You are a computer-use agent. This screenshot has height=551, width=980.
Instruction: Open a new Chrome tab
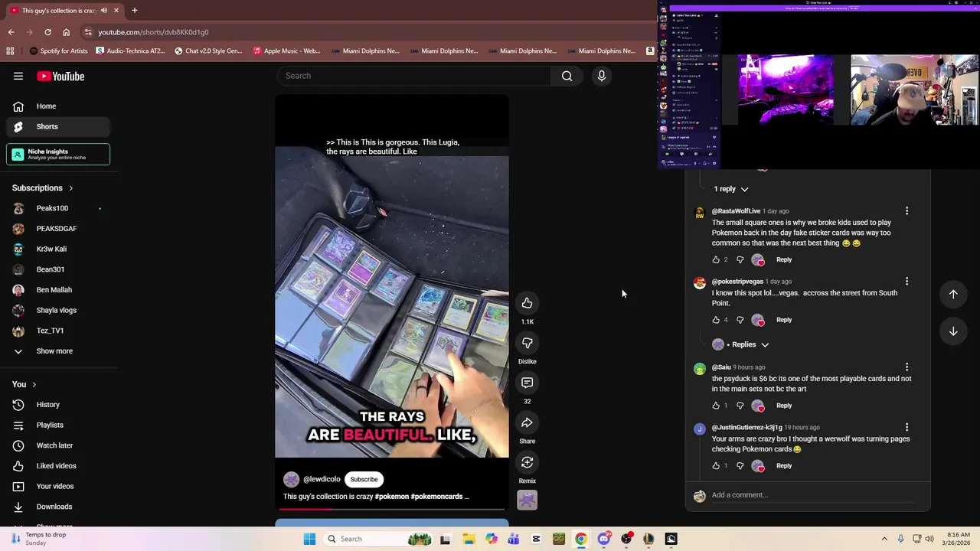coord(134,11)
